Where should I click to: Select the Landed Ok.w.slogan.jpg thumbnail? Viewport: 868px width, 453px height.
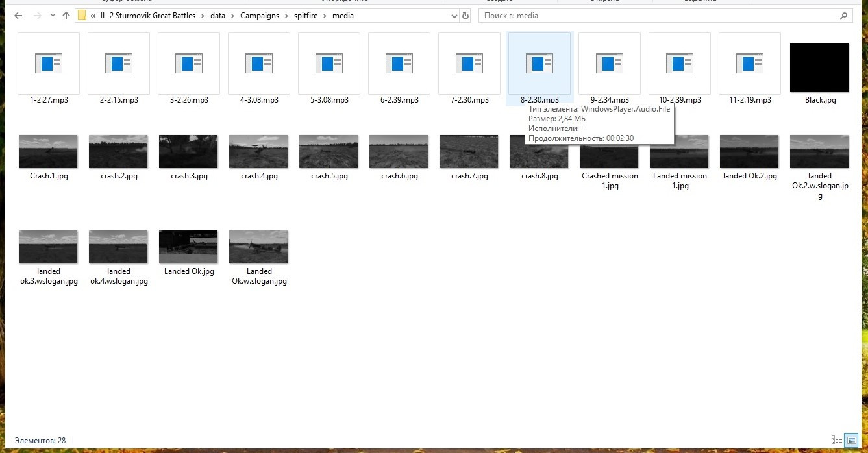[x=258, y=247]
